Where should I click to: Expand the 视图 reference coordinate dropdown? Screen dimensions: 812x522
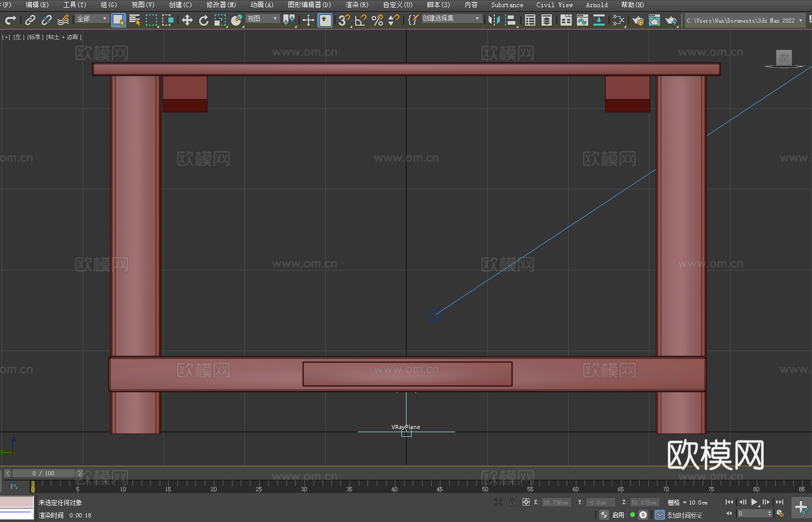(262, 18)
